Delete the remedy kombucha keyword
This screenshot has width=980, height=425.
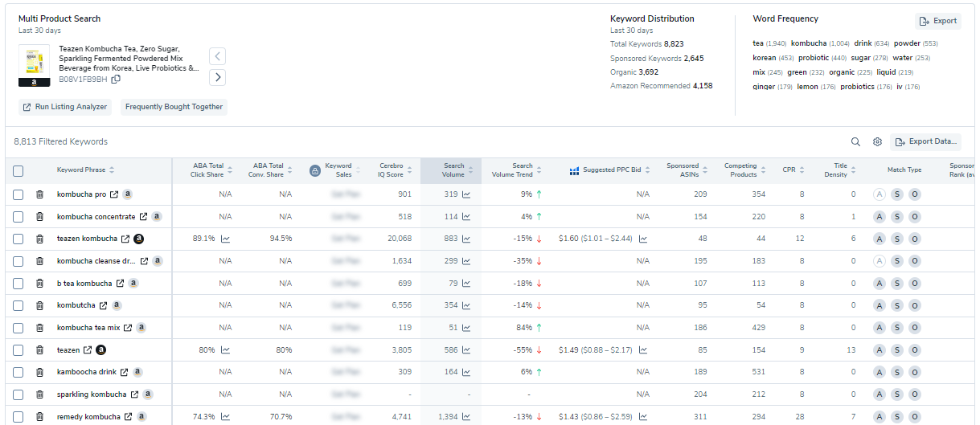pyautogui.click(x=39, y=417)
